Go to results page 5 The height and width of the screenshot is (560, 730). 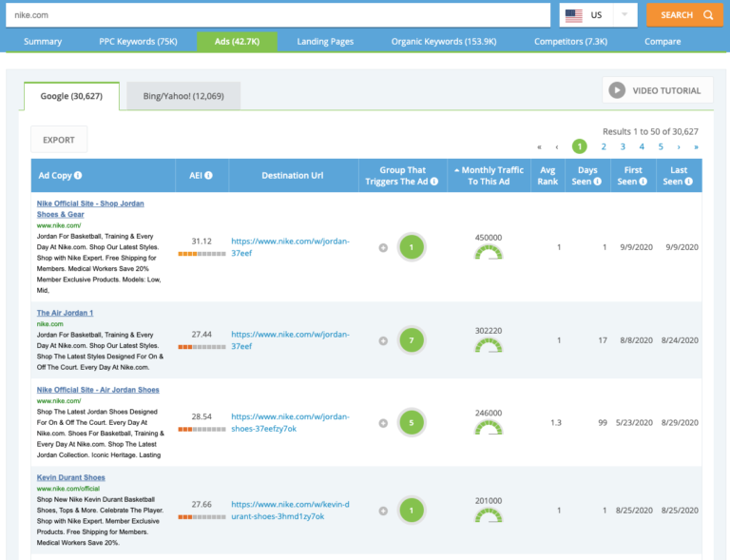661,146
